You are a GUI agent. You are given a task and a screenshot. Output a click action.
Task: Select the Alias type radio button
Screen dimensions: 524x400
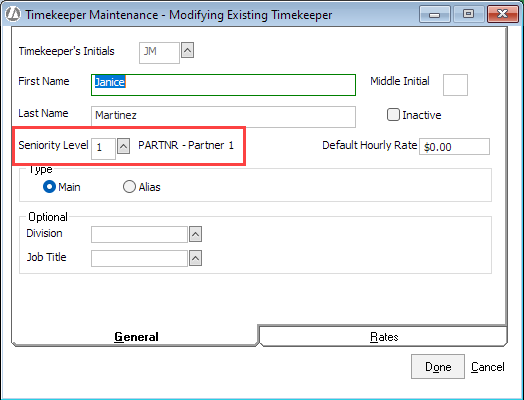pos(129,186)
